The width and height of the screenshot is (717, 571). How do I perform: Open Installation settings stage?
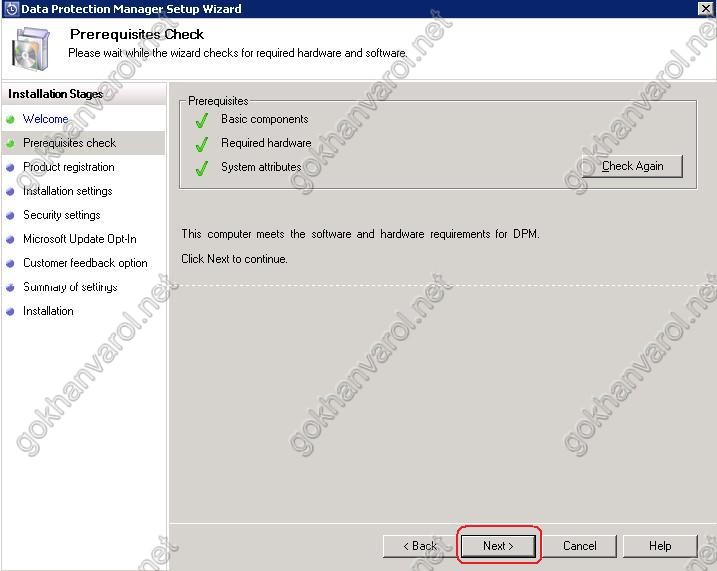tap(67, 191)
